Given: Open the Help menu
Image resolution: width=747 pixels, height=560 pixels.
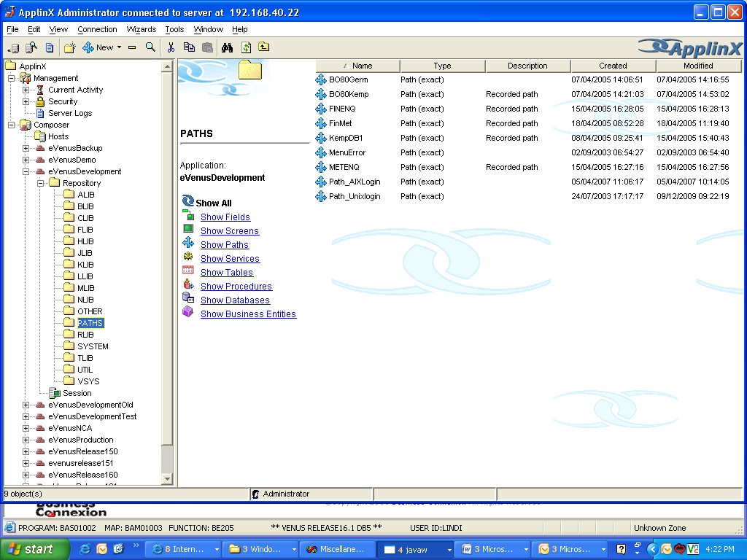Looking at the screenshot, I should point(239,29).
